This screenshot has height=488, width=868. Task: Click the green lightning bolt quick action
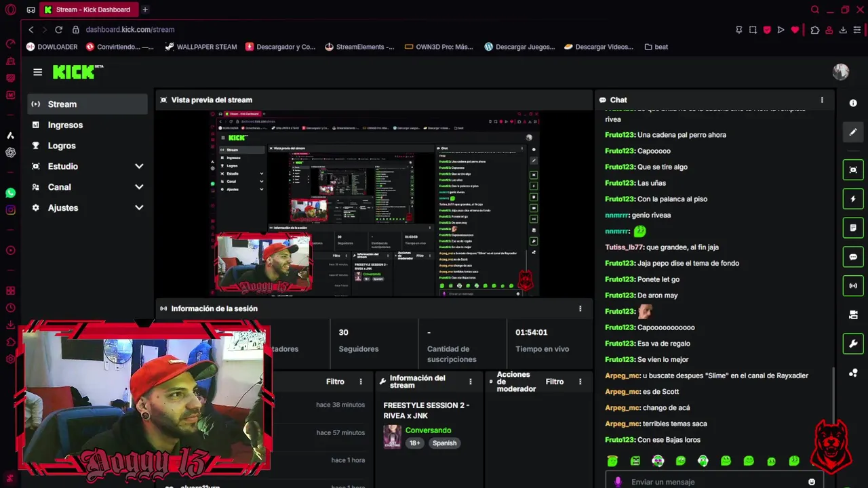853,199
